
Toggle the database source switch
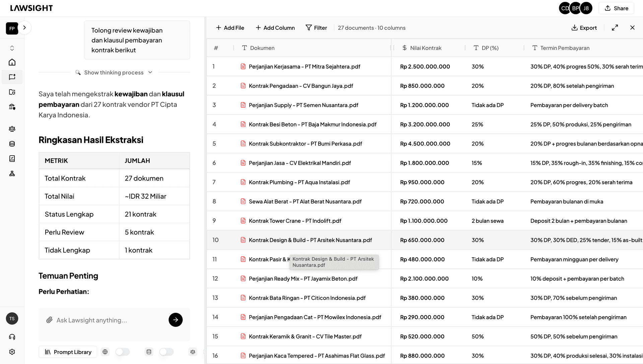tap(166, 352)
